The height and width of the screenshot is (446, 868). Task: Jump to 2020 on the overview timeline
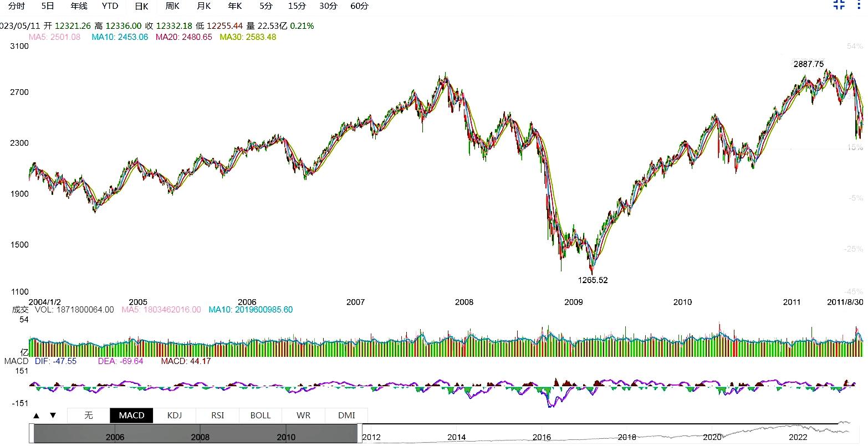712,437
